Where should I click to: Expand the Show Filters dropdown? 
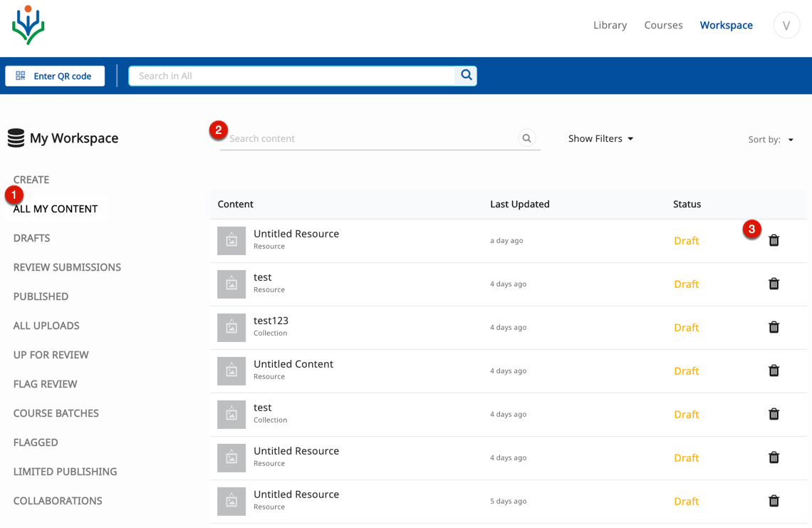pos(600,139)
